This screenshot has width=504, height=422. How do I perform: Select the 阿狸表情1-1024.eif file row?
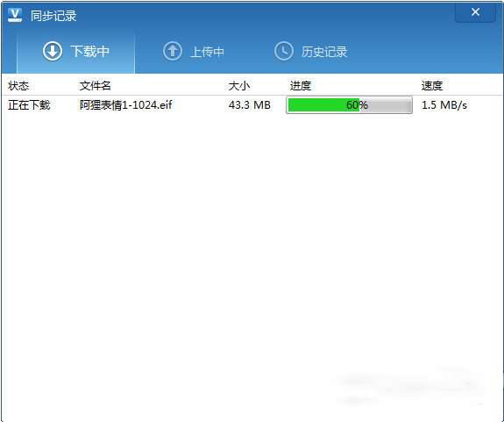coord(252,105)
